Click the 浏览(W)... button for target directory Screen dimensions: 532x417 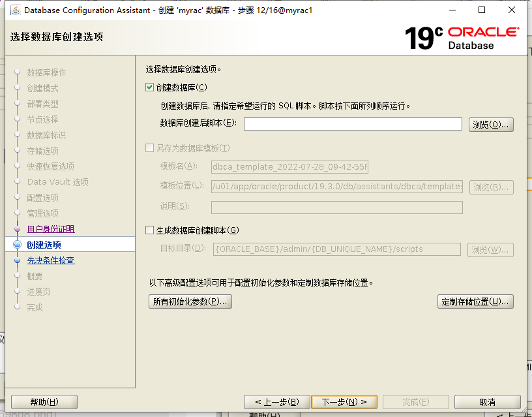click(490, 250)
